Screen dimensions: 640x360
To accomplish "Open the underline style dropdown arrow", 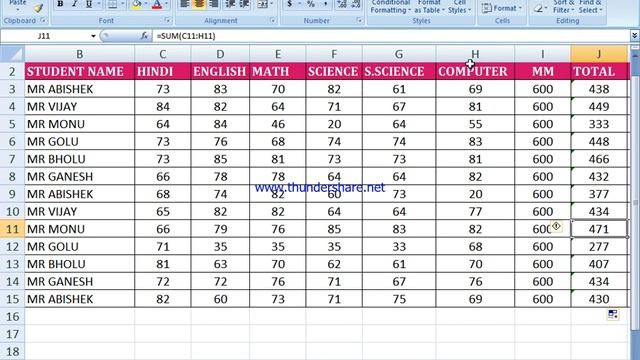I will point(98,4).
